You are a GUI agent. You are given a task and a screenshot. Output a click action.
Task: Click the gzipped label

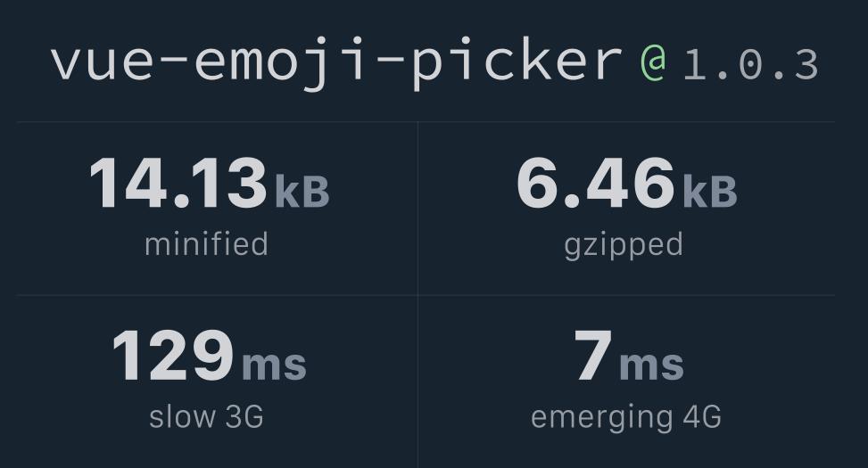(x=624, y=246)
